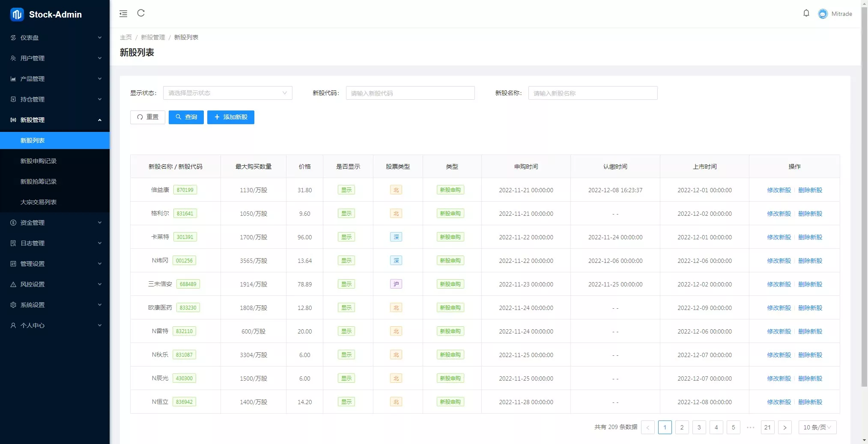868x444 pixels.
Task: Expand the 用户管理 sidebar menu
Action: (x=55, y=58)
